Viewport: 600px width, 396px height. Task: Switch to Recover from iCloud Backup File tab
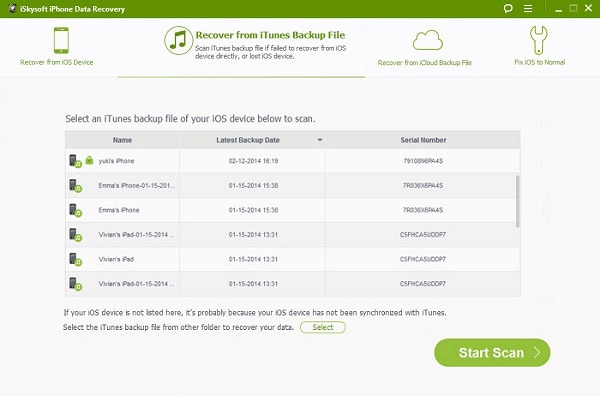point(425,47)
